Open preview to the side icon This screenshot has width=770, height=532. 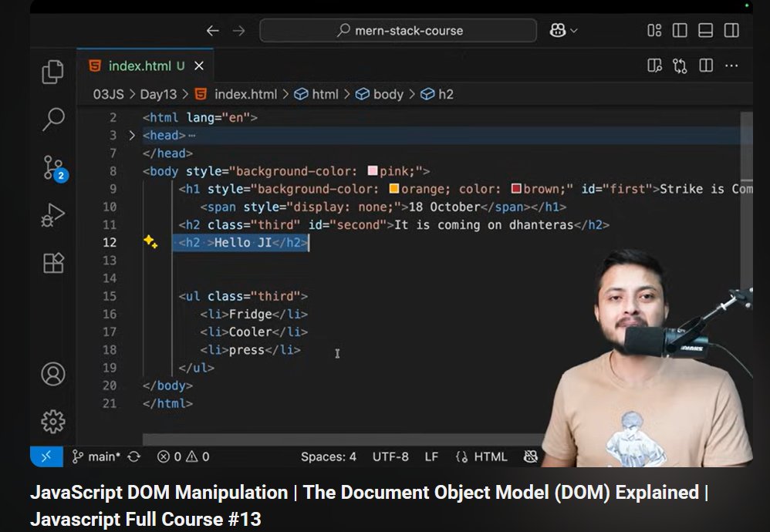tap(654, 66)
